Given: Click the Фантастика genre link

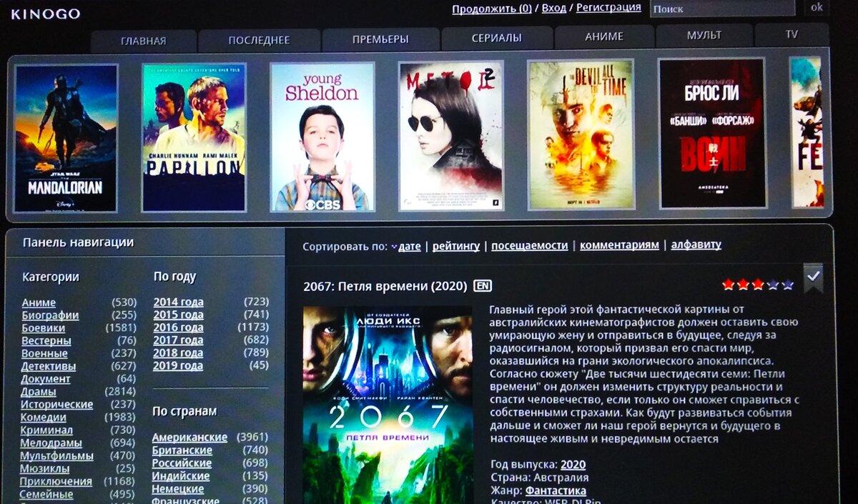Looking at the screenshot, I should point(556,491).
